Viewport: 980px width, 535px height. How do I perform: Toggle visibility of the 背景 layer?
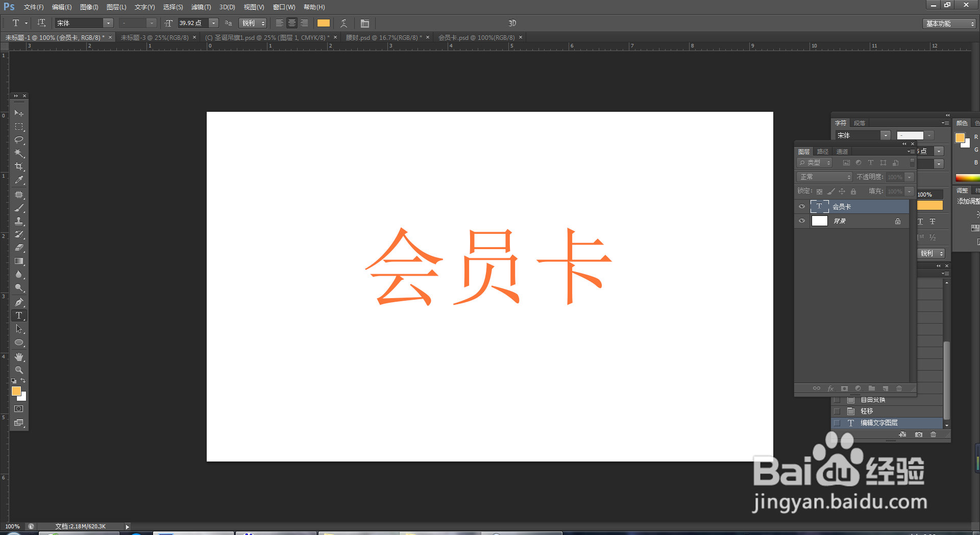click(801, 221)
